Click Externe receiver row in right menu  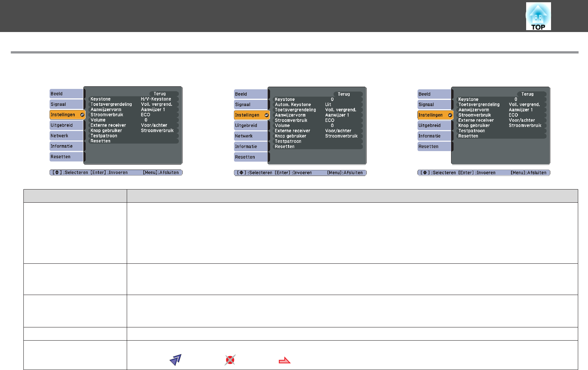(501, 121)
